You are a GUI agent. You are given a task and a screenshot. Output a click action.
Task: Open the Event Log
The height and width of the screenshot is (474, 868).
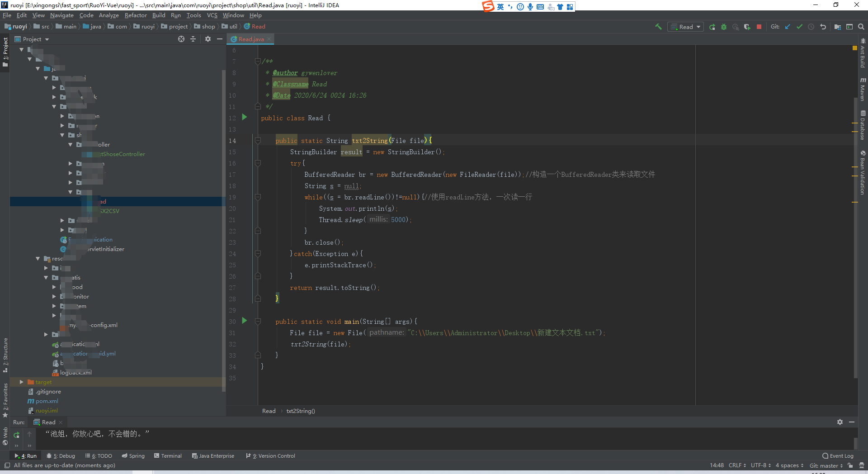(838, 456)
